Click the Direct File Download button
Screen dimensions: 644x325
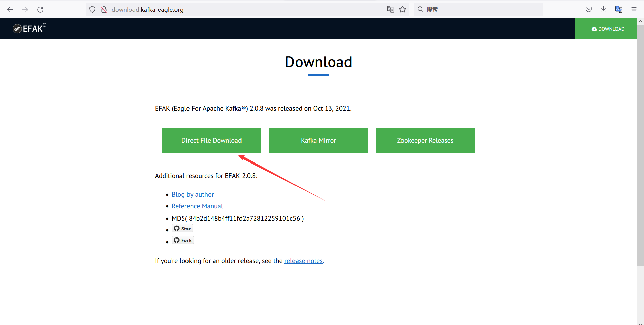(x=211, y=140)
